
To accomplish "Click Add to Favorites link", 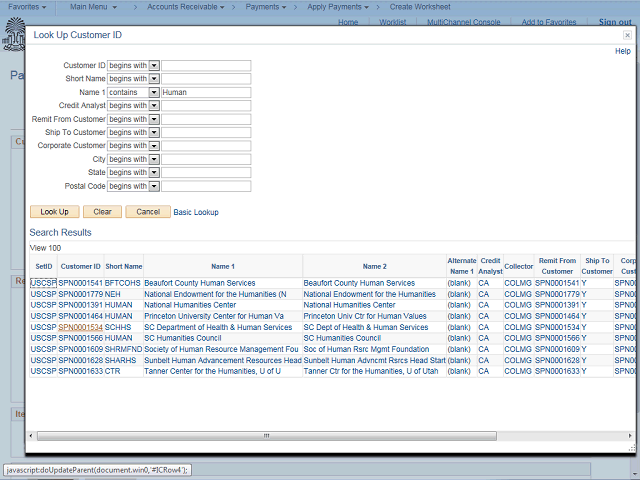I will (x=549, y=22).
